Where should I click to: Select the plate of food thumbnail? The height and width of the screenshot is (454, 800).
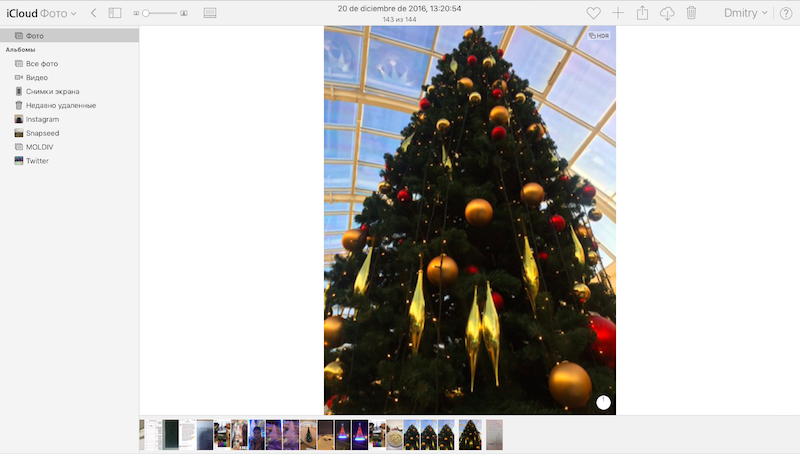tap(394, 435)
